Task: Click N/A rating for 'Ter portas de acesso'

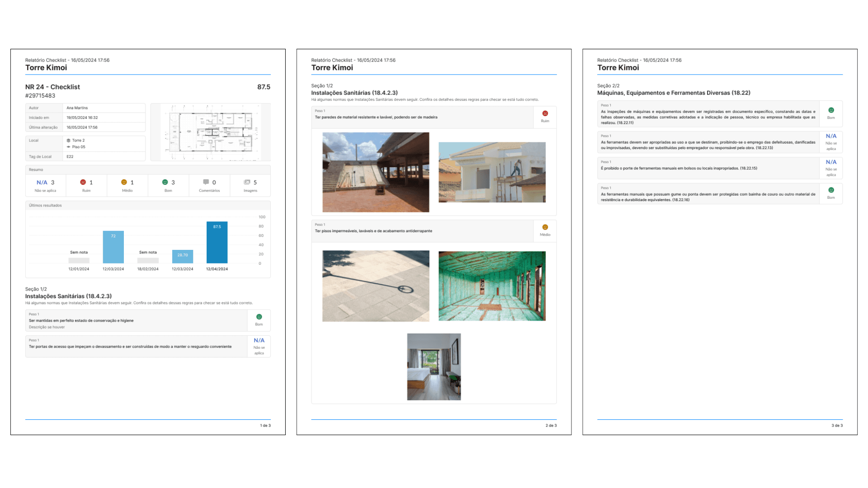Action: (259, 340)
